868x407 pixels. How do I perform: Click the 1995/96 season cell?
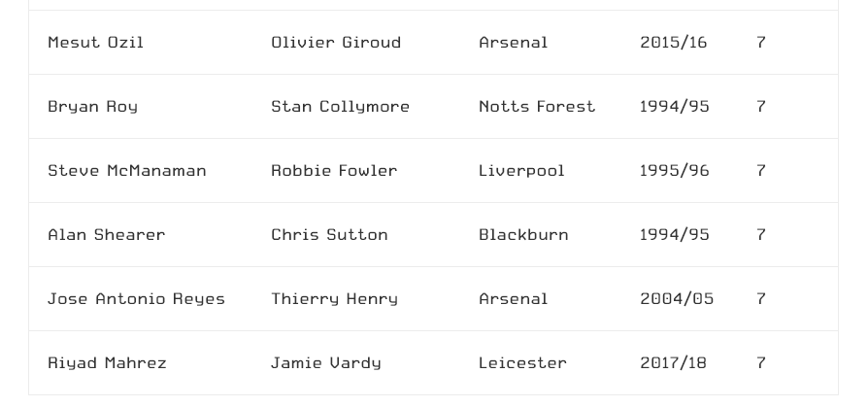pos(674,171)
